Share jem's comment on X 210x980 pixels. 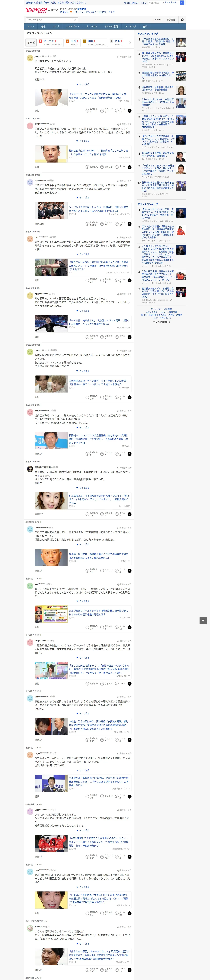pos(130,111)
